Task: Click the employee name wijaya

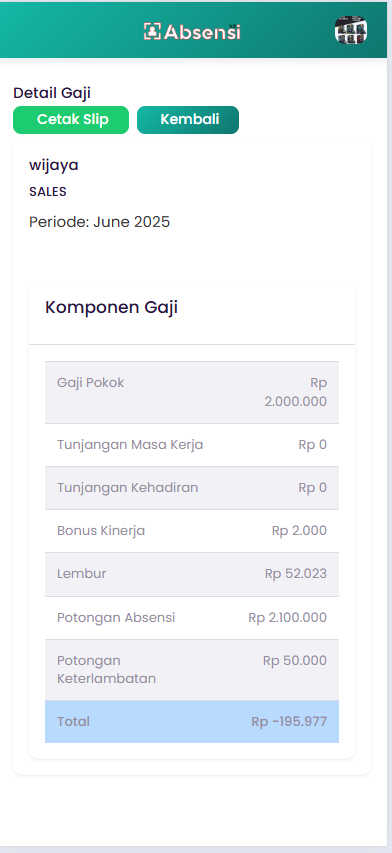Action: click(x=54, y=165)
